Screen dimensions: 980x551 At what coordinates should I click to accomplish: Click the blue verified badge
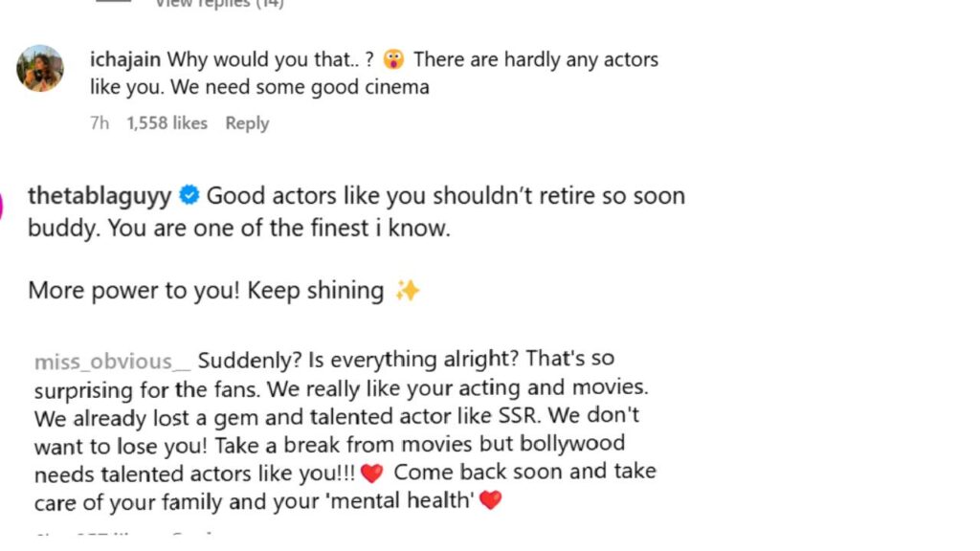tap(189, 197)
